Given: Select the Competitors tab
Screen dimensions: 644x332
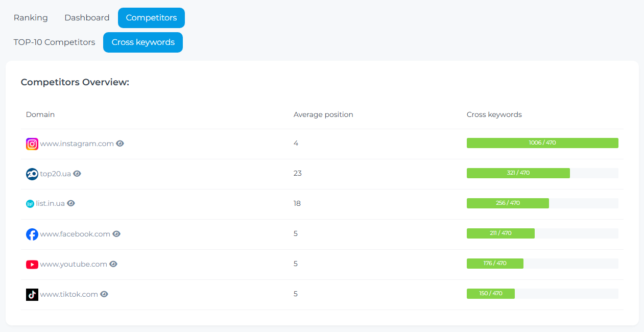Looking at the screenshot, I should 151,18.
